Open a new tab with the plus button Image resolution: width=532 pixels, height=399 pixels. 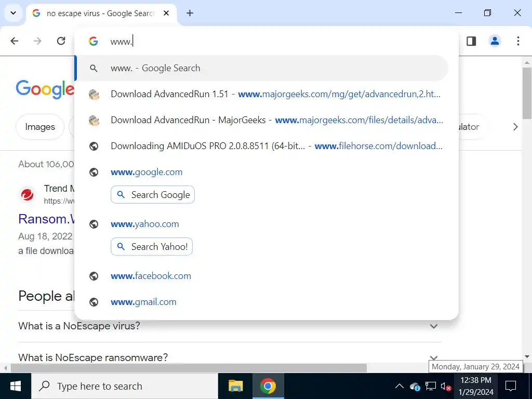tap(190, 13)
